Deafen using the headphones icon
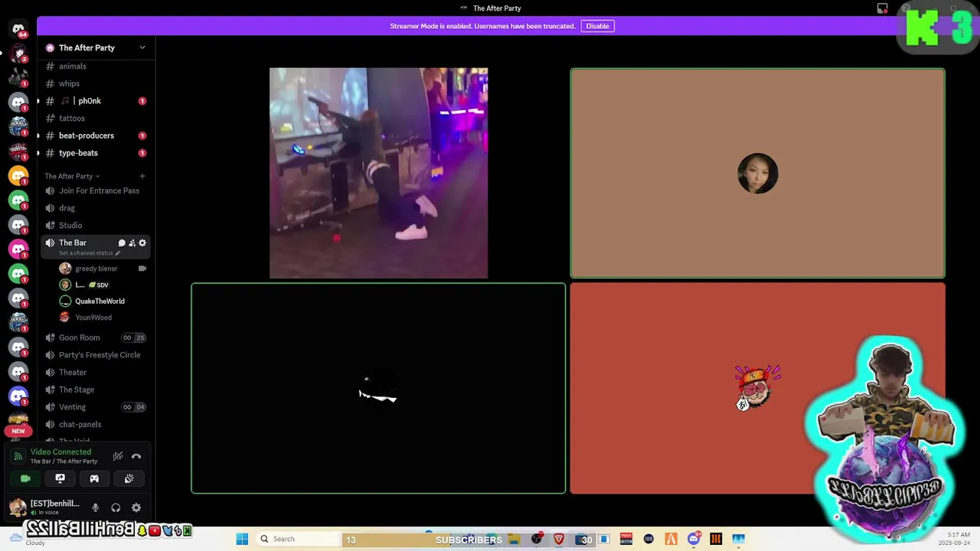 click(116, 507)
